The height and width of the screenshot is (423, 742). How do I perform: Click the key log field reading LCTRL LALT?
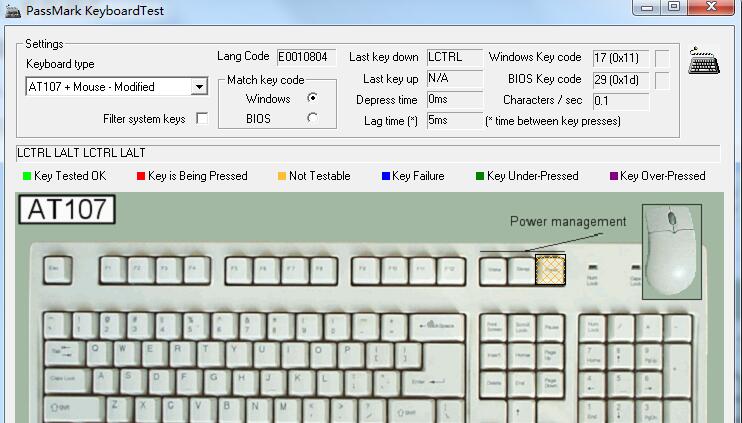[368, 153]
